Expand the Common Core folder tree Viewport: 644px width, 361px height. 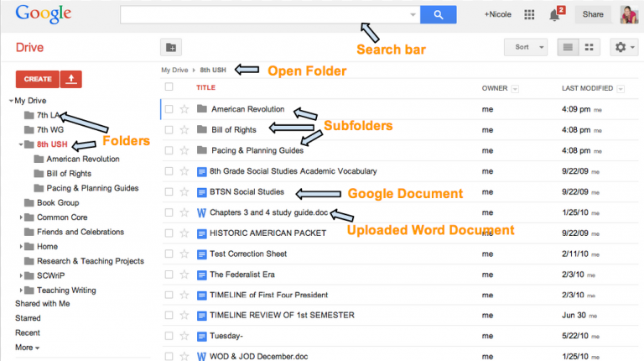(21, 217)
